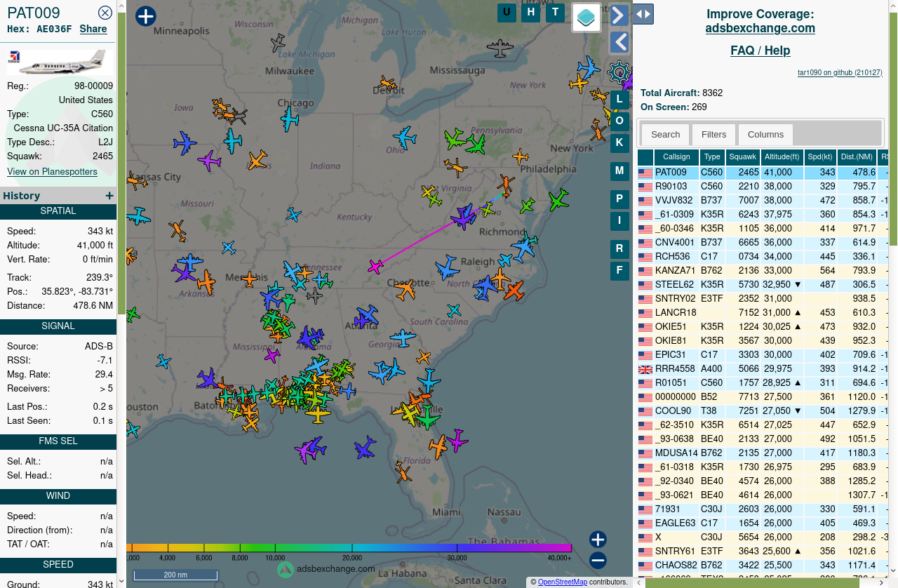Switch to the Search tab

665,134
